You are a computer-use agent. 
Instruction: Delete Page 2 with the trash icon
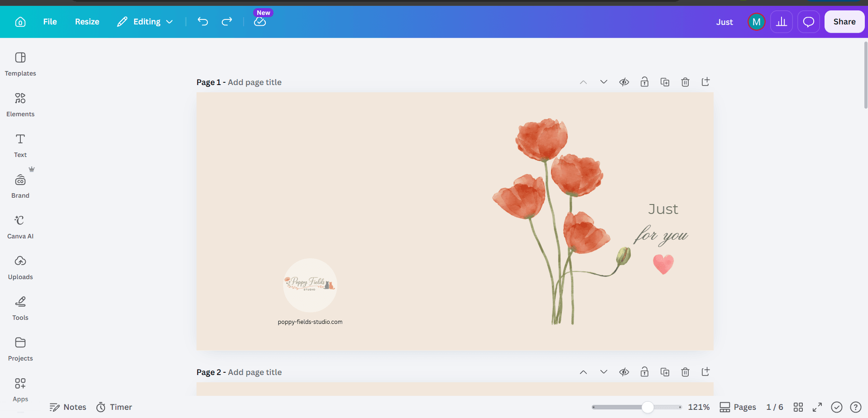point(685,372)
